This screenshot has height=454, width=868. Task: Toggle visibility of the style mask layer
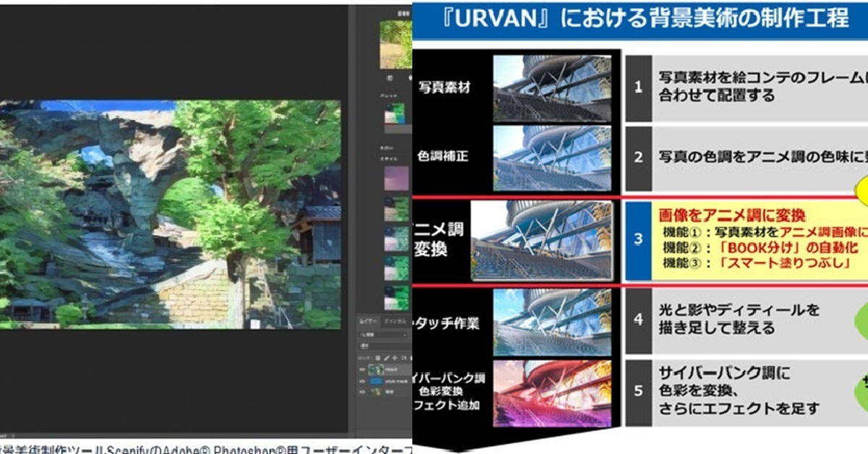coord(362,382)
